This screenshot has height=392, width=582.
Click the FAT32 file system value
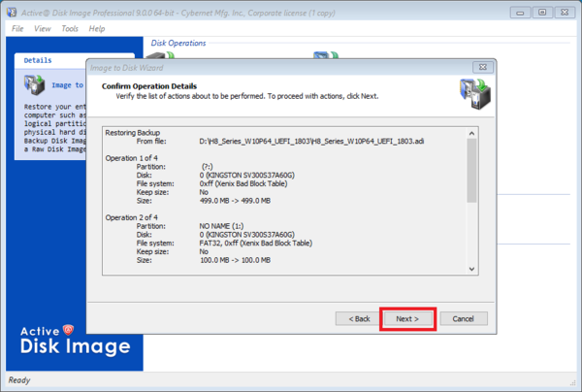[x=256, y=244]
